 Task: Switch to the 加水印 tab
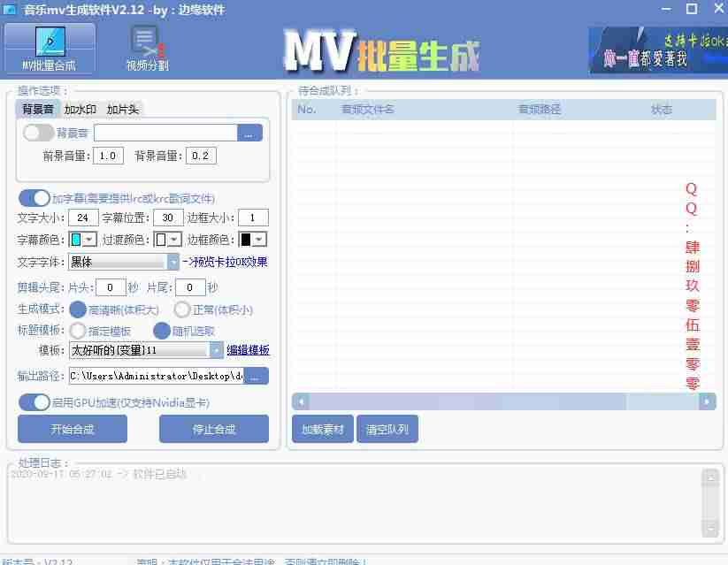[80, 109]
